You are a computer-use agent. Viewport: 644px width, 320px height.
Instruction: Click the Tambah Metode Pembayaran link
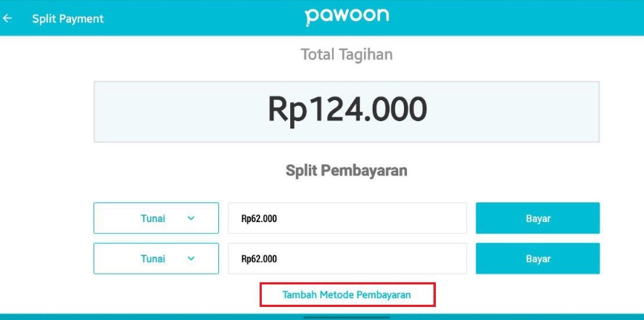pos(347,295)
